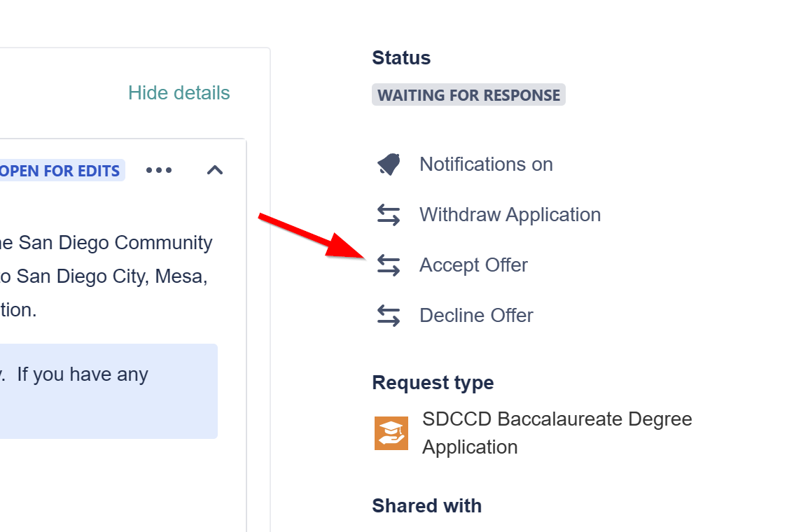Open the three-dots more options menu
The image size is (794, 532).
click(159, 170)
